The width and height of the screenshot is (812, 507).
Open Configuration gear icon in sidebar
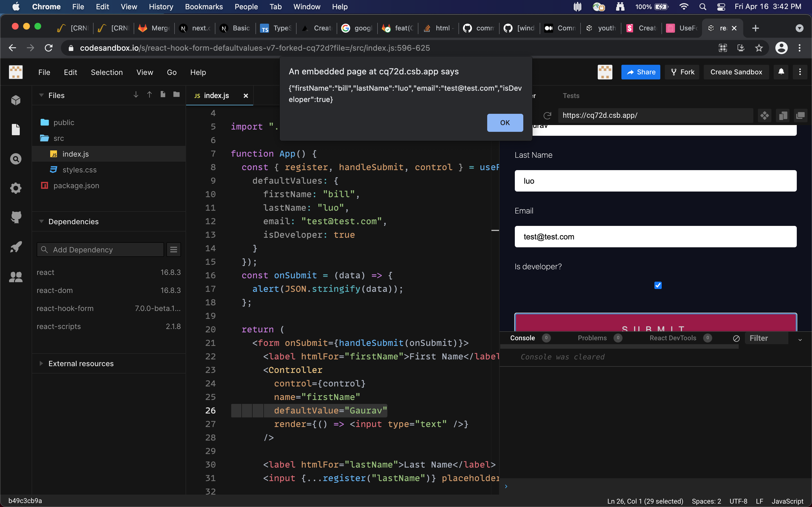pyautogui.click(x=16, y=188)
